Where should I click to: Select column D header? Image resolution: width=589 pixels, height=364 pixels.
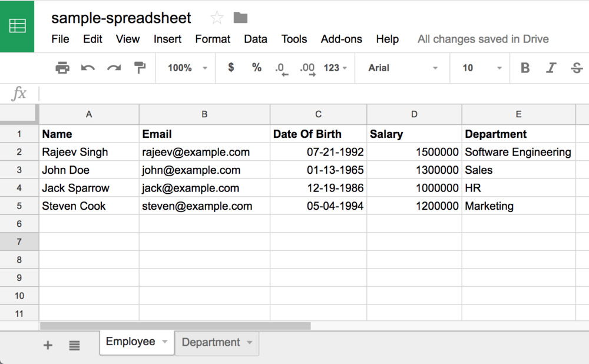(x=414, y=114)
